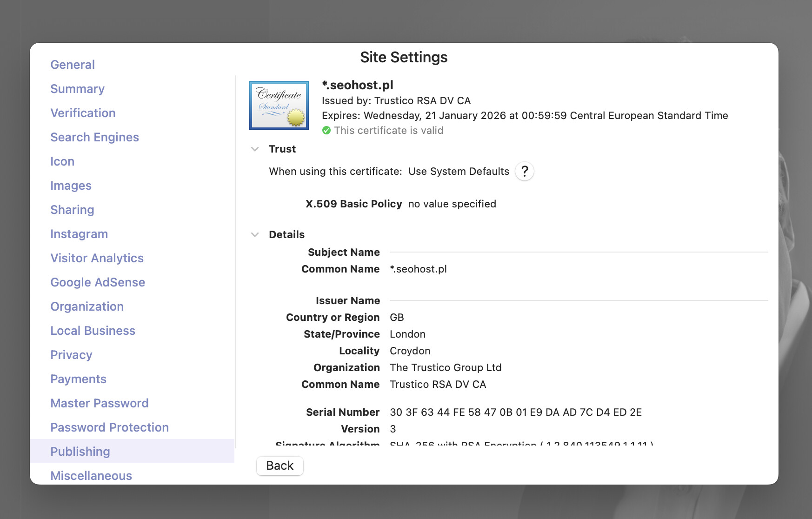This screenshot has height=519, width=812.
Task: Open Password Protection settings
Action: tap(110, 427)
